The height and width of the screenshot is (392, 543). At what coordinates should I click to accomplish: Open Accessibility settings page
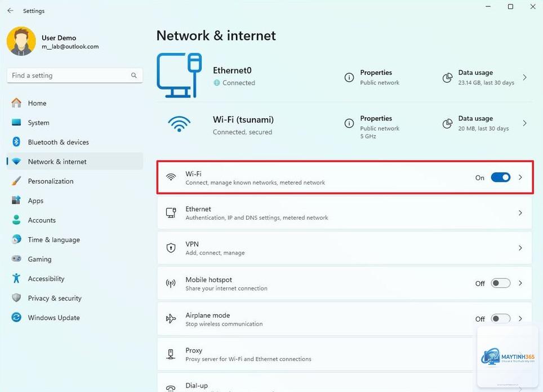click(75, 278)
